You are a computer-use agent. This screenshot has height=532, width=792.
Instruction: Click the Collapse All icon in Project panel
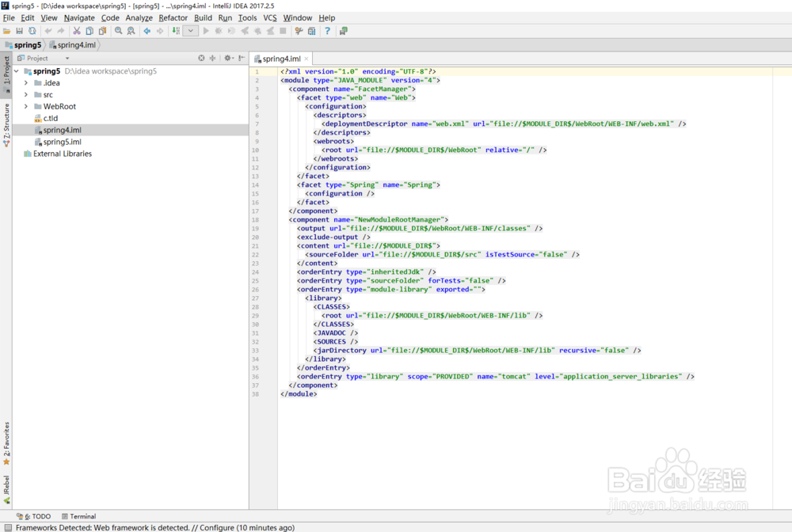[x=212, y=58]
